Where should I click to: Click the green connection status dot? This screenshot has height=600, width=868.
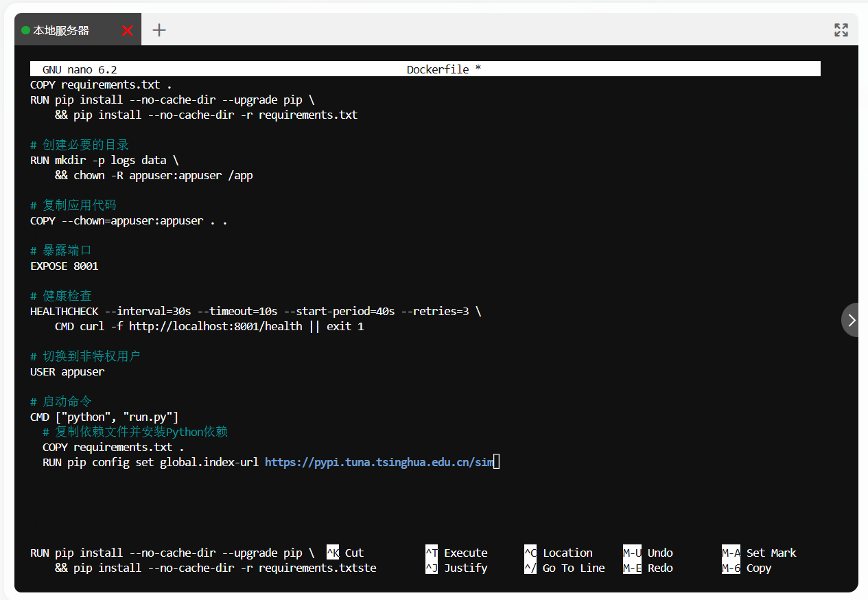pyautogui.click(x=26, y=30)
